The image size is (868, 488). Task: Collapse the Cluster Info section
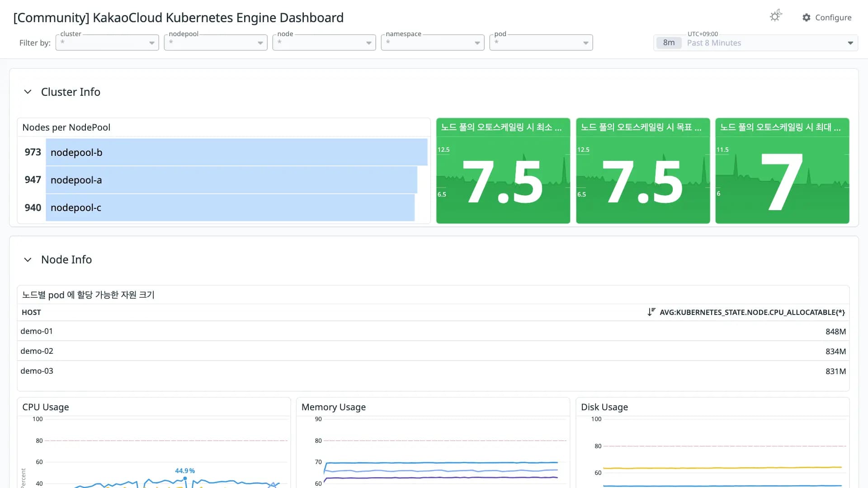(28, 92)
